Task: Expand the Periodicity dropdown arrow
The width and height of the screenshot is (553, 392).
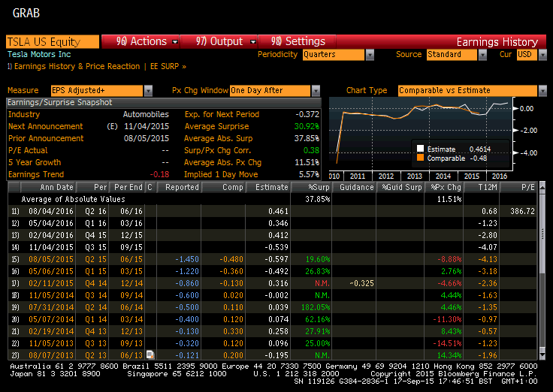Action: tap(370, 55)
